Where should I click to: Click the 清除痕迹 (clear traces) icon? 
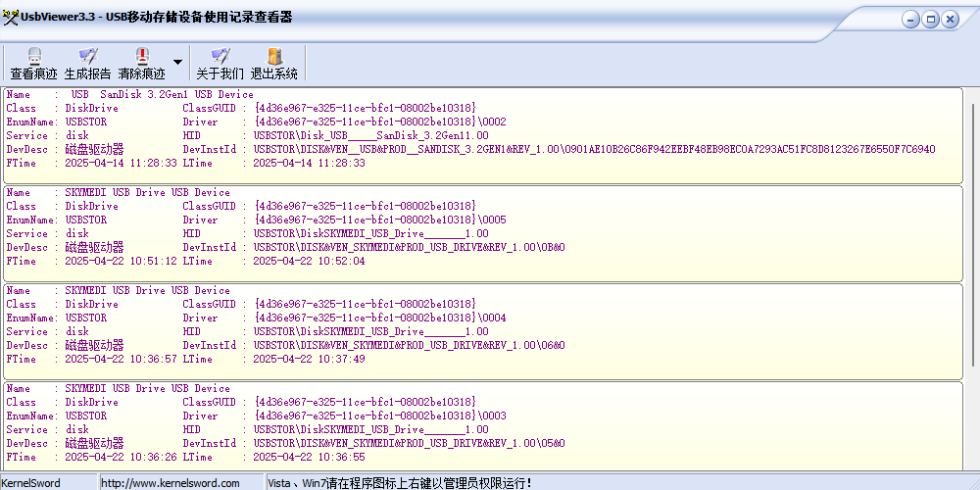(141, 63)
